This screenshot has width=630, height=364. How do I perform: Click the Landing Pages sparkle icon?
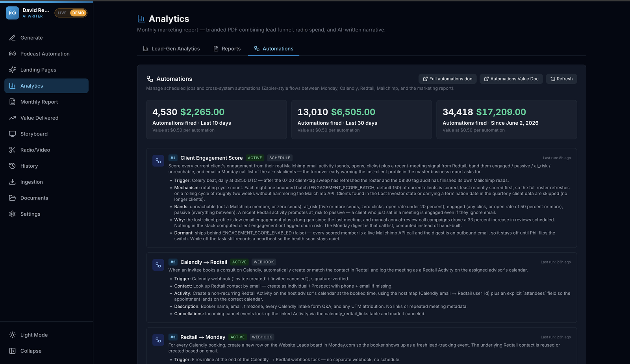tap(12, 70)
